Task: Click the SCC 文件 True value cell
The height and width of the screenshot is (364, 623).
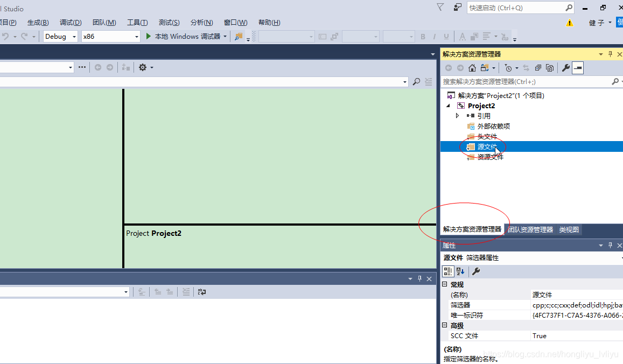Action: click(x=577, y=336)
